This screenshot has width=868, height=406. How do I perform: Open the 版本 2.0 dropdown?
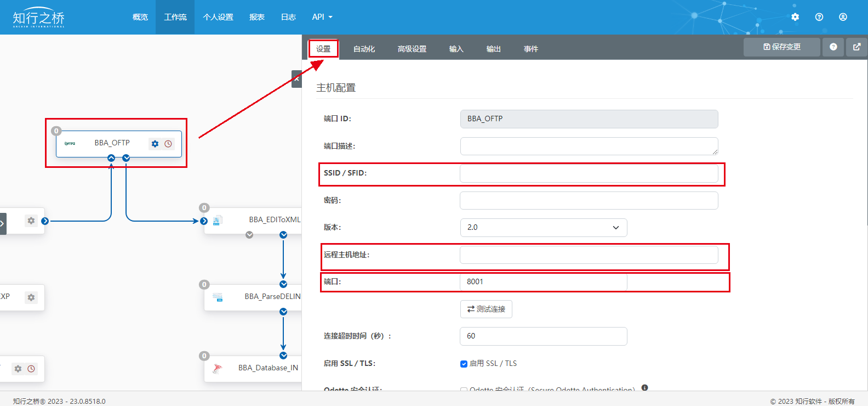(x=543, y=228)
